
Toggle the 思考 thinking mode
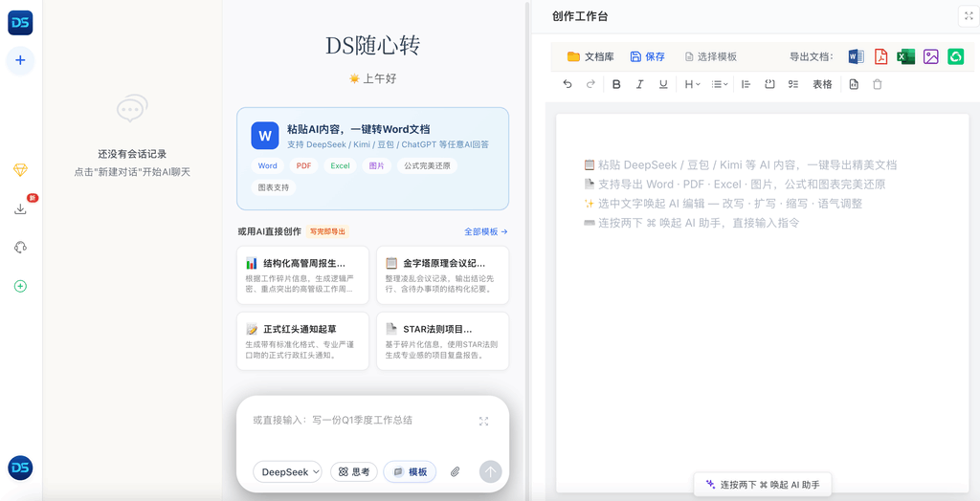click(354, 471)
